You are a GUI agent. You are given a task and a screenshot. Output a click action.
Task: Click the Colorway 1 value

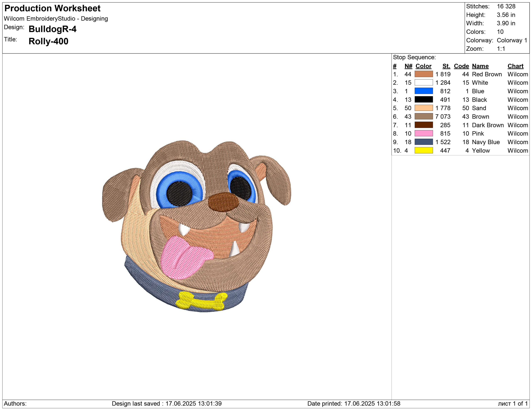512,40
